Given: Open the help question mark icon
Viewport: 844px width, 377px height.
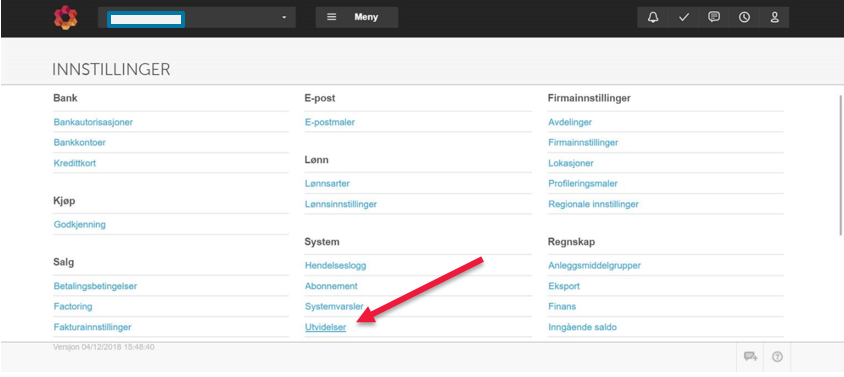Looking at the screenshot, I should 777,357.
